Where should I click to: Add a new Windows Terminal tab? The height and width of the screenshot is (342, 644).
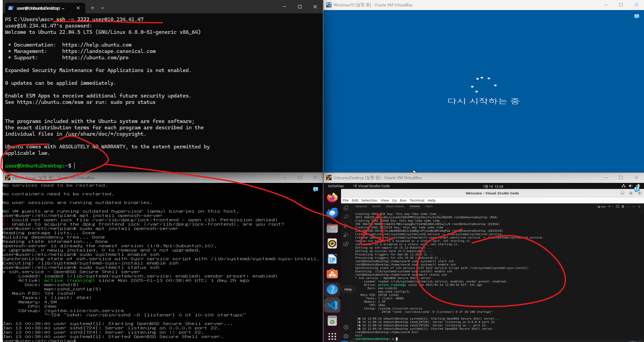pos(92,8)
